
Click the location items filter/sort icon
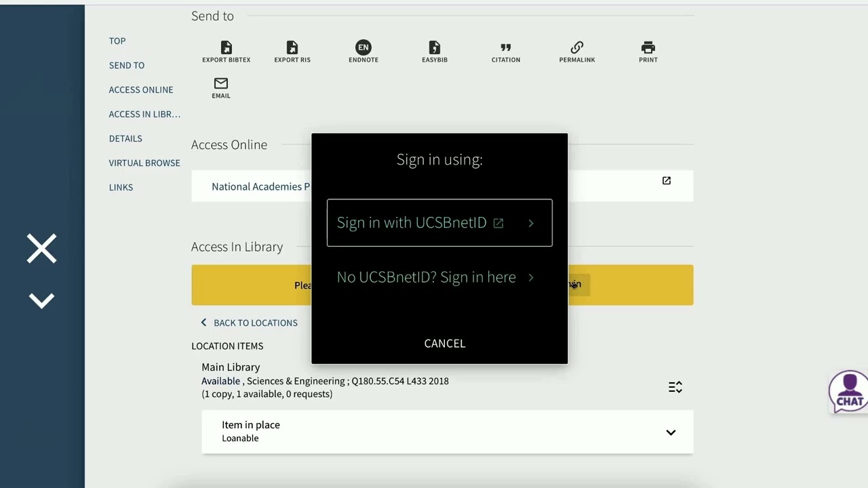[x=675, y=387]
